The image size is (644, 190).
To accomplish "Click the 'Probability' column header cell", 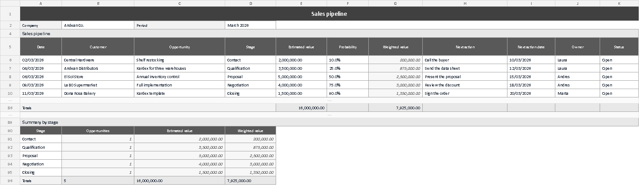I will pos(348,47).
